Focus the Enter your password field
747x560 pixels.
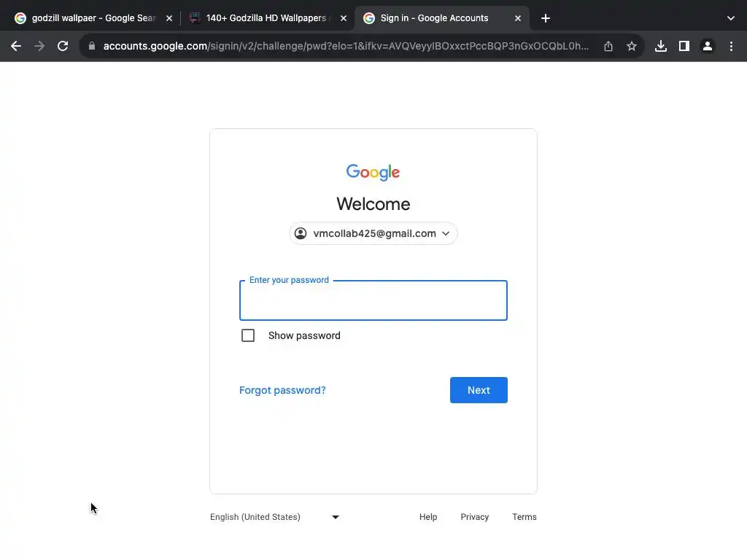tap(373, 300)
